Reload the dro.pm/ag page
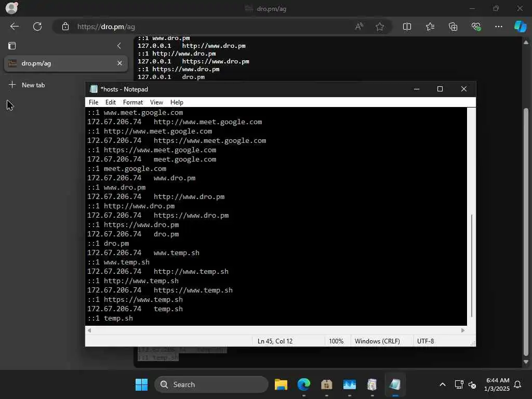Screen dimensions: 532x399 [37, 26]
